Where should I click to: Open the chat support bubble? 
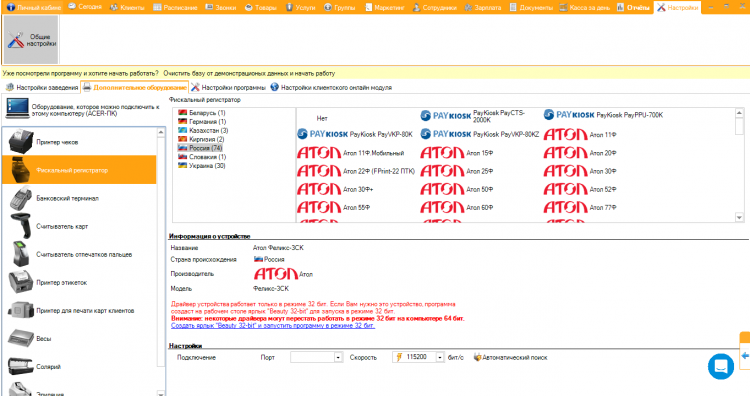pyautogui.click(x=721, y=367)
